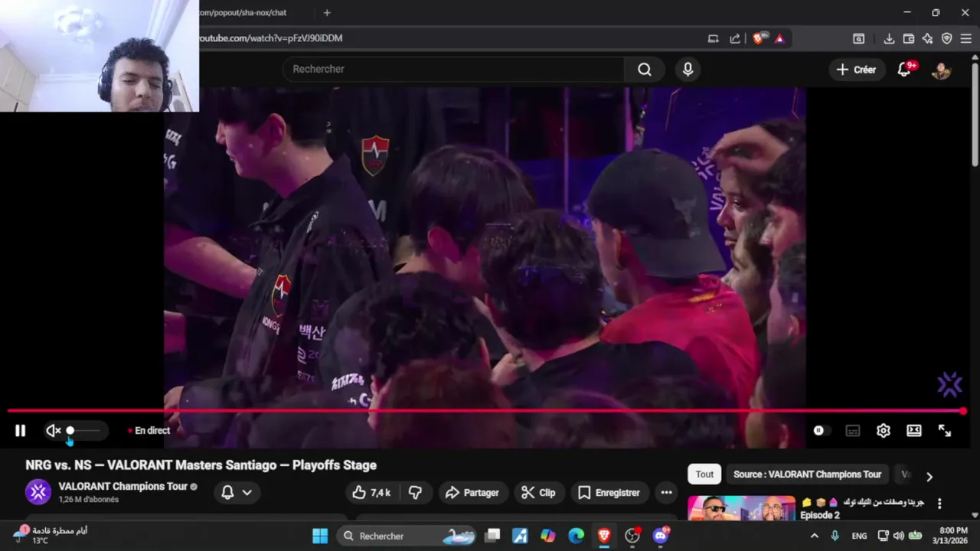Show next filter chips with arrow
This screenshot has width=980, height=551.
(929, 476)
